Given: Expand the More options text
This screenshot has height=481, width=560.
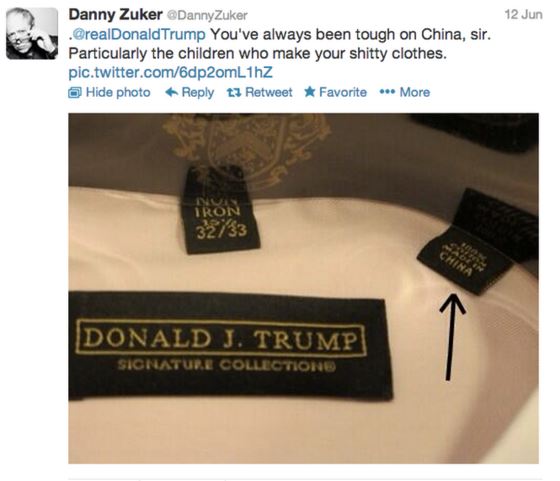Looking at the screenshot, I should coord(415,92).
